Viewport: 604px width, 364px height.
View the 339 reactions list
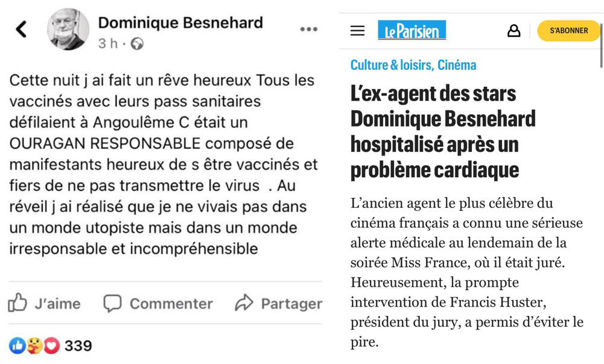[x=78, y=346]
